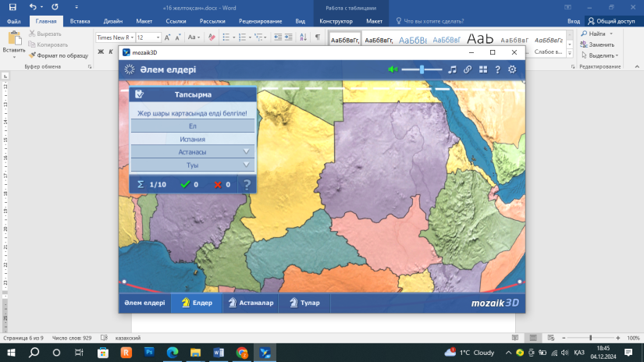Increase font size with the larger A icon
The height and width of the screenshot is (362, 644).
tap(167, 37)
